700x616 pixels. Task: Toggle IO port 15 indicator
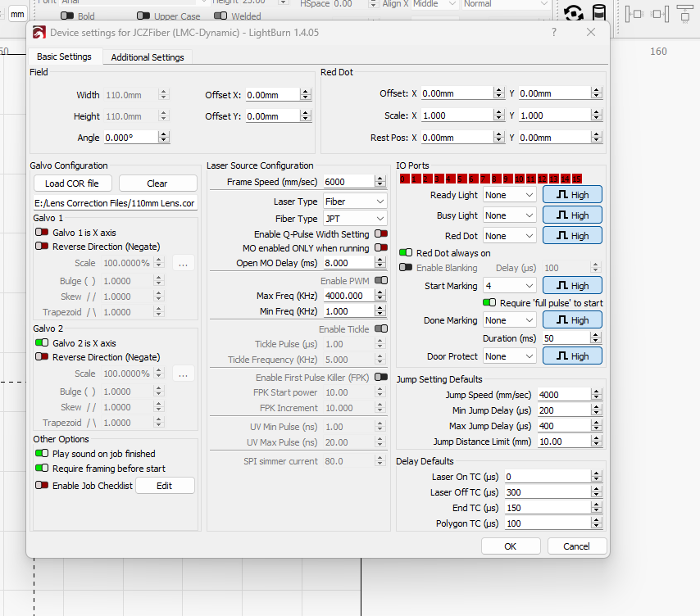click(x=577, y=179)
